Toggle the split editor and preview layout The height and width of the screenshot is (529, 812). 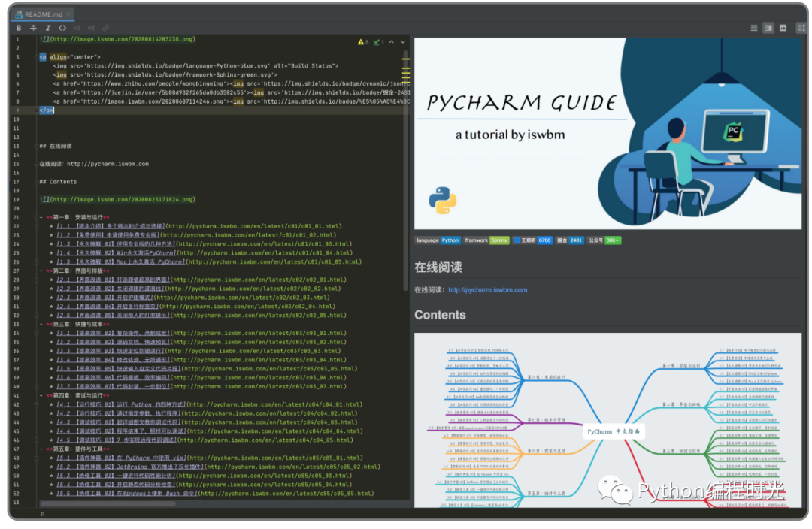(x=768, y=28)
